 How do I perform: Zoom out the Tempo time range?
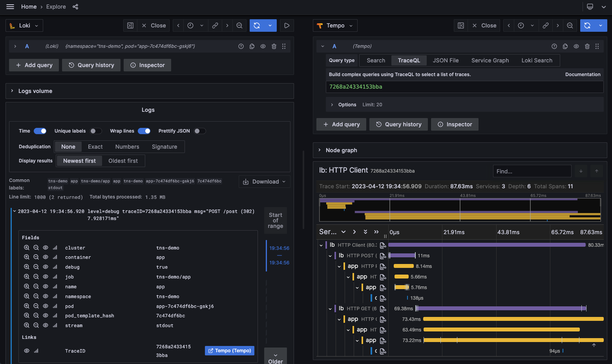pos(570,25)
